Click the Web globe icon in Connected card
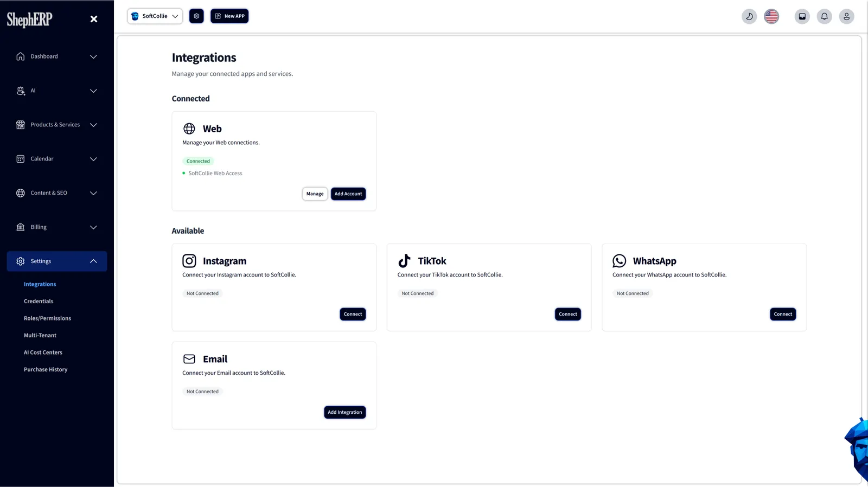The image size is (868, 487). point(189,129)
